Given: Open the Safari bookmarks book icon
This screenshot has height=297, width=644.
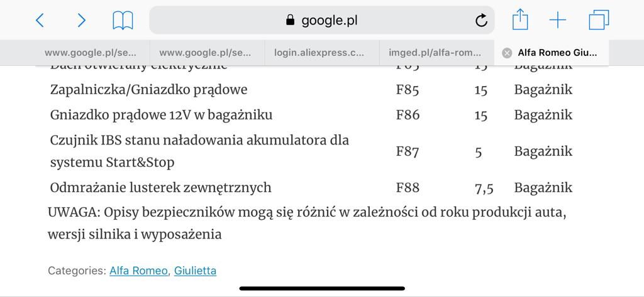Looking at the screenshot, I should [123, 21].
